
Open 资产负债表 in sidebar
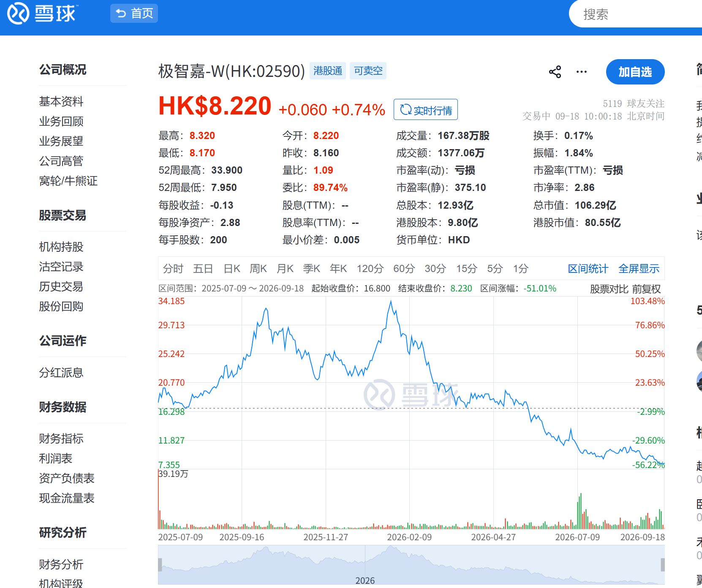(x=67, y=478)
